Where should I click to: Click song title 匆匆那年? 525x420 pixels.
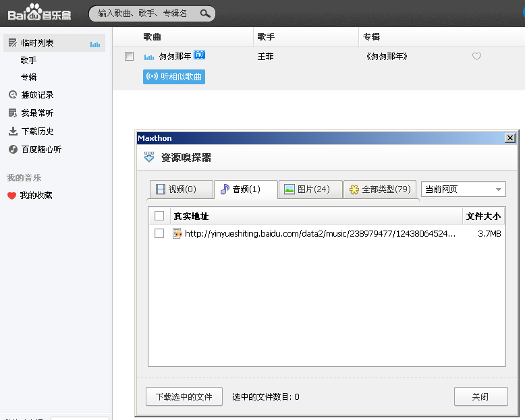coord(175,56)
